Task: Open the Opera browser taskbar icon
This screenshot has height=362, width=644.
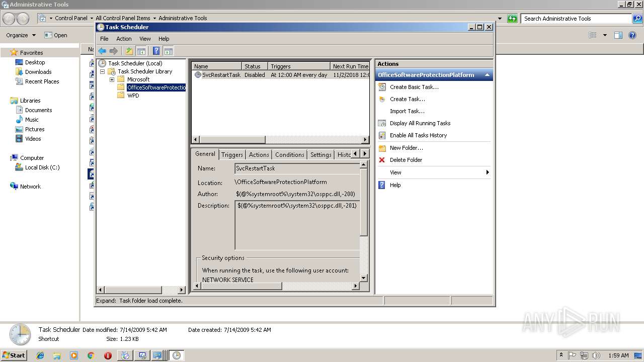Action: click(x=108, y=355)
